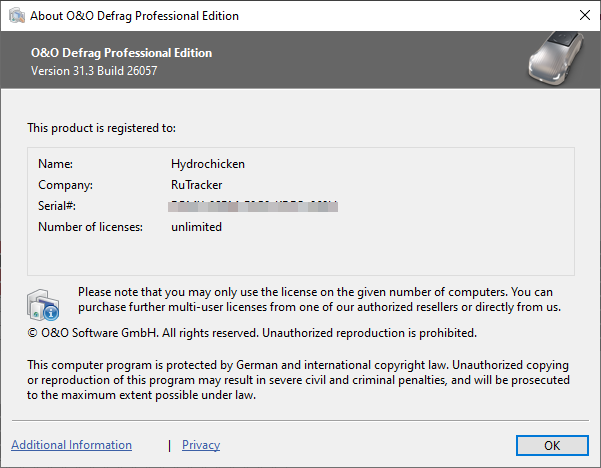Select the name value Hydrochicken
This screenshot has height=468, width=601.
(208, 164)
